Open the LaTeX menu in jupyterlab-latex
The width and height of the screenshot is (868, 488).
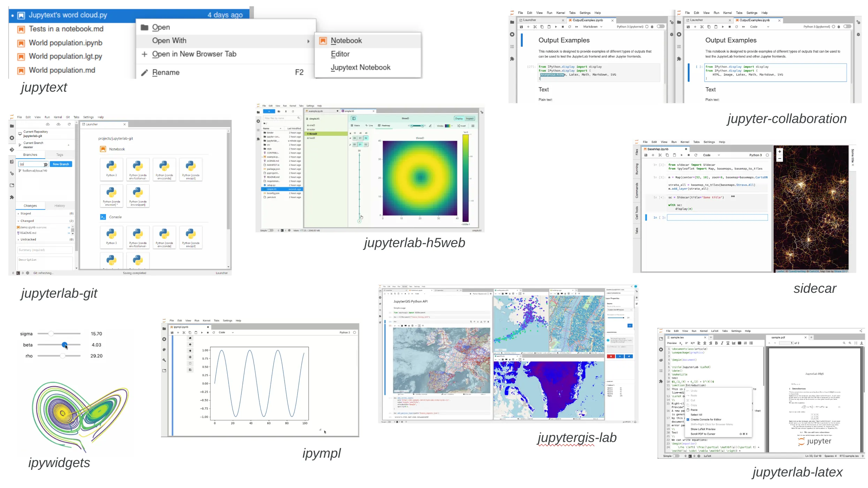tap(715, 331)
